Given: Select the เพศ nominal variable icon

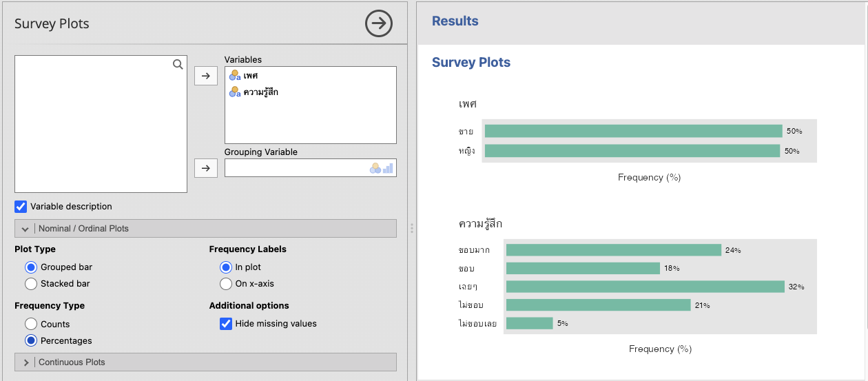Looking at the screenshot, I should pos(234,75).
